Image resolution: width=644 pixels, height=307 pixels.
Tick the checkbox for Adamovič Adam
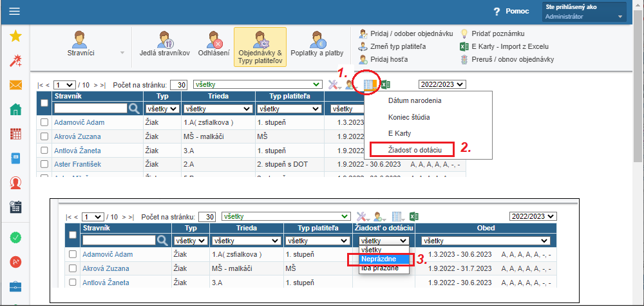44,122
